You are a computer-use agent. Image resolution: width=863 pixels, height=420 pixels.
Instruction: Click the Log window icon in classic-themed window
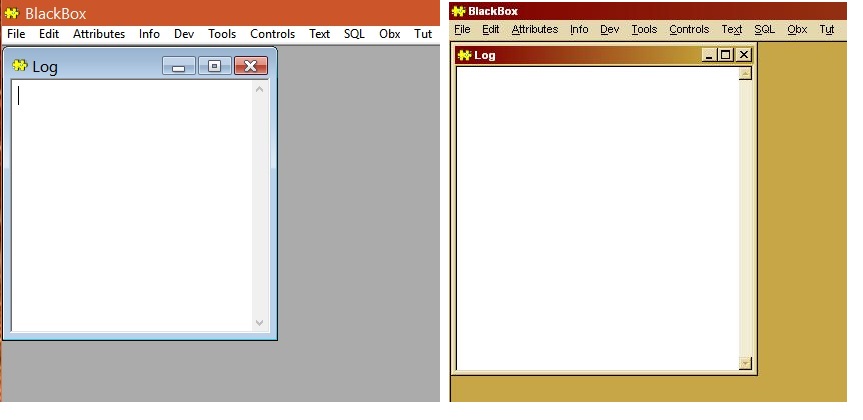(x=465, y=55)
